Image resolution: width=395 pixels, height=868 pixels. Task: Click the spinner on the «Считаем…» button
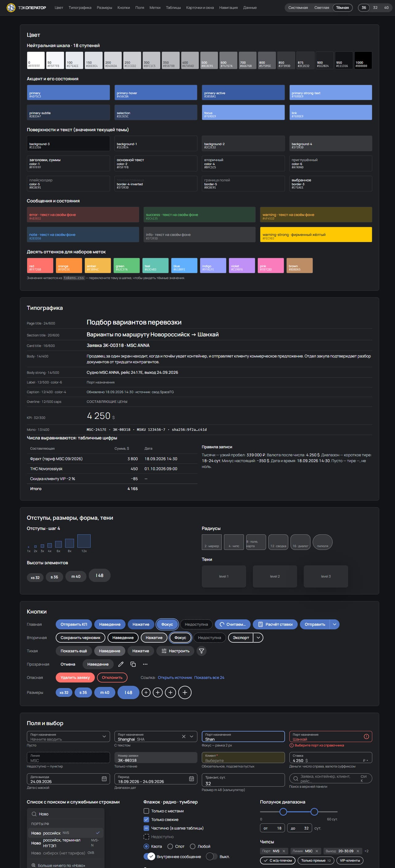pyautogui.click(x=222, y=624)
